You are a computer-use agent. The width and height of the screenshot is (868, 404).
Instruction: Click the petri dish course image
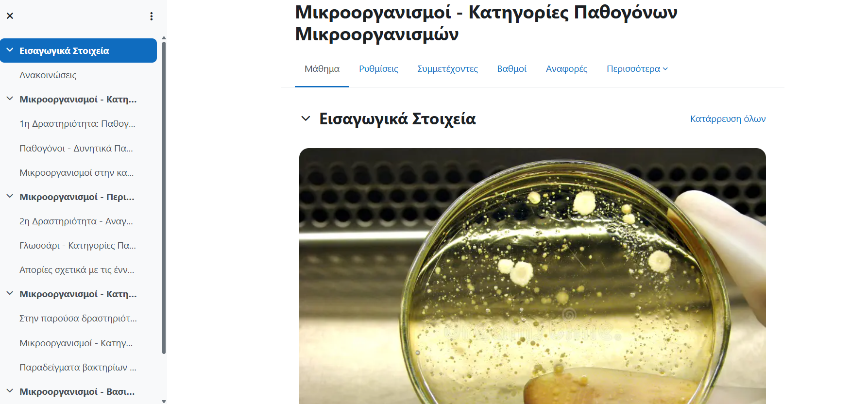[x=532, y=276]
